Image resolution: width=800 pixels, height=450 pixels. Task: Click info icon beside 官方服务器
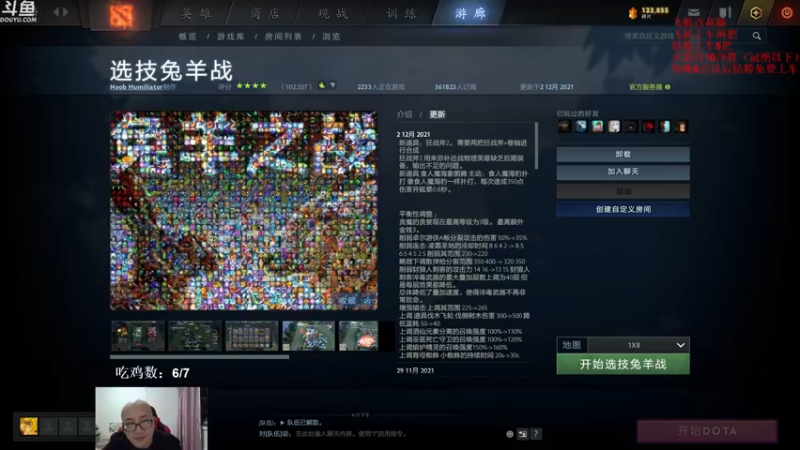tap(667, 87)
